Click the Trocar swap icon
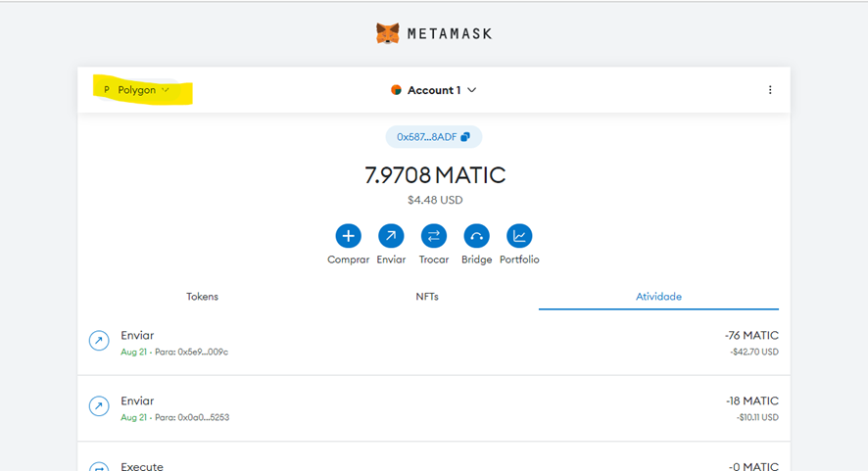868x471 pixels. [433, 236]
